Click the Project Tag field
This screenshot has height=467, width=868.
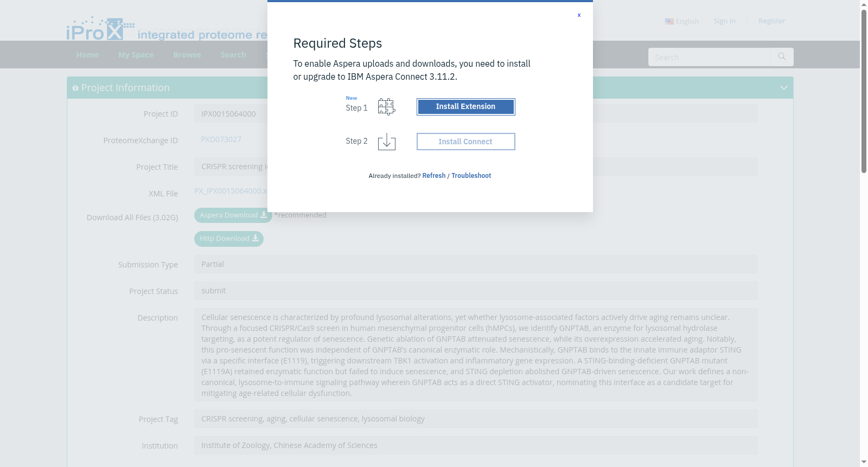coord(476,419)
